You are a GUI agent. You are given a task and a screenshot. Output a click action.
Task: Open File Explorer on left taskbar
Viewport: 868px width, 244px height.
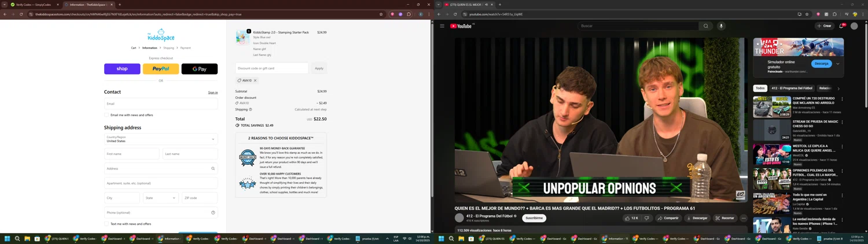27,238
